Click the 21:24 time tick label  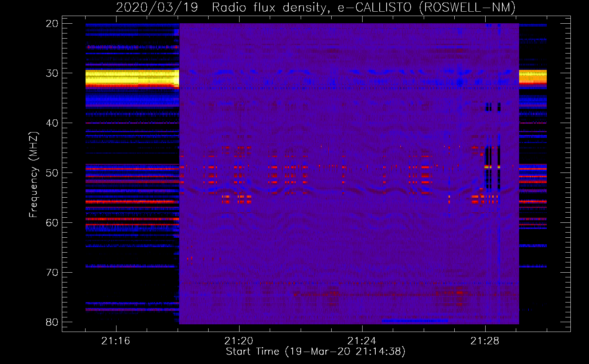coord(362,341)
